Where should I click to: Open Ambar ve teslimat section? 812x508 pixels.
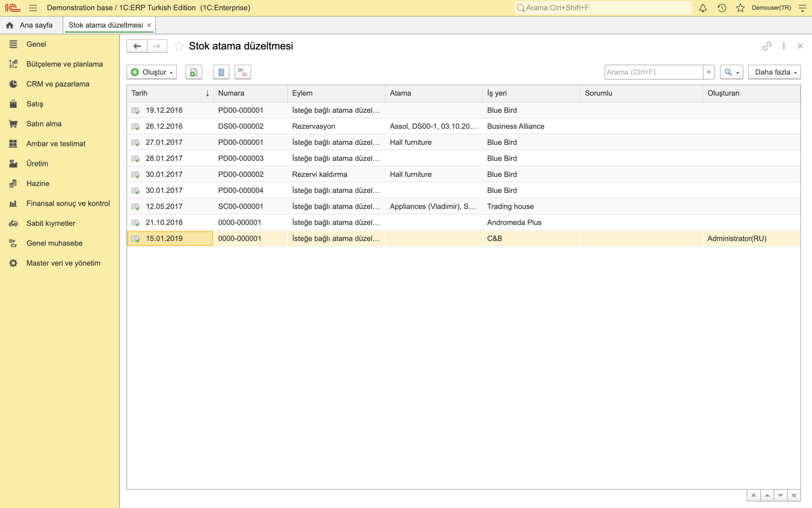tap(59, 144)
